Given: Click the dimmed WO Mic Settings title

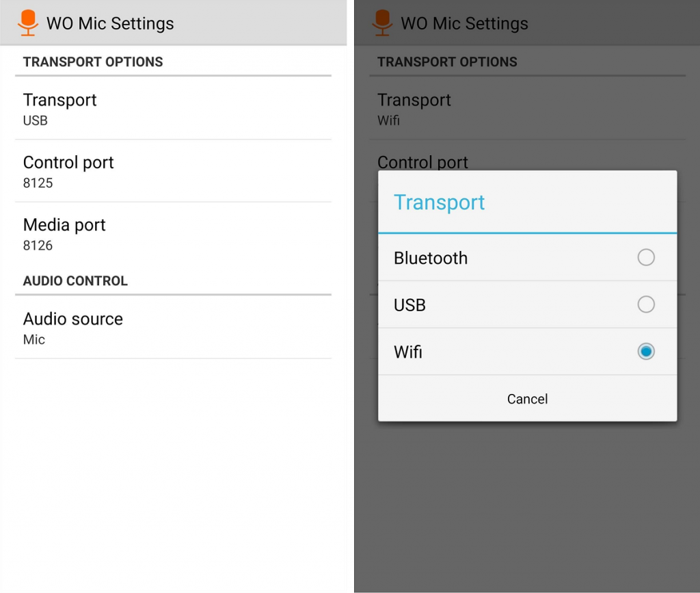Looking at the screenshot, I should coord(464,23).
